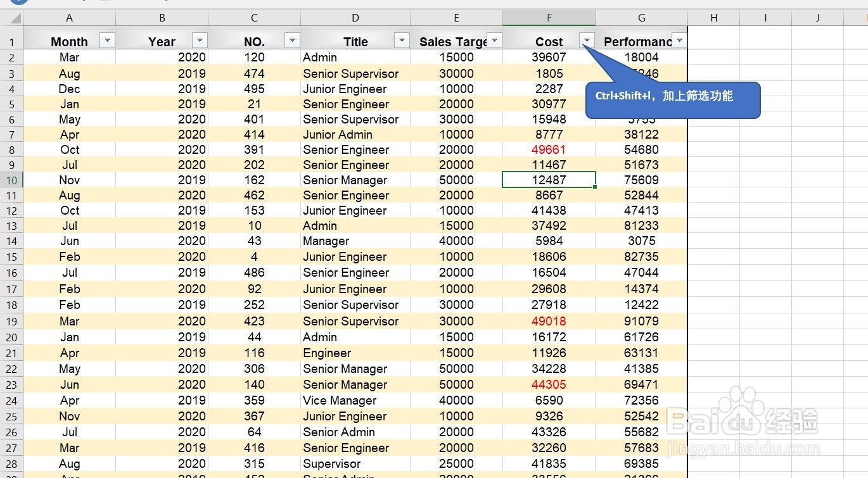The height and width of the screenshot is (478, 868).
Task: Select row 28 header
Action: click(x=11, y=463)
